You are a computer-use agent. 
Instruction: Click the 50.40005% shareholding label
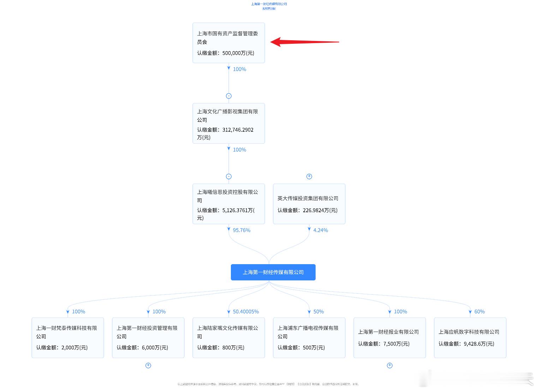246,312
